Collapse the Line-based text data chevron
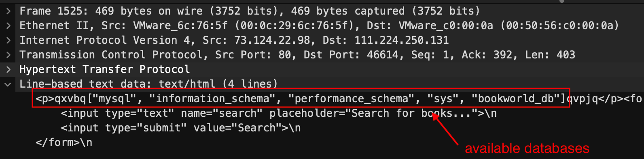The height and width of the screenshot is (159, 644). pyautogui.click(x=8, y=84)
